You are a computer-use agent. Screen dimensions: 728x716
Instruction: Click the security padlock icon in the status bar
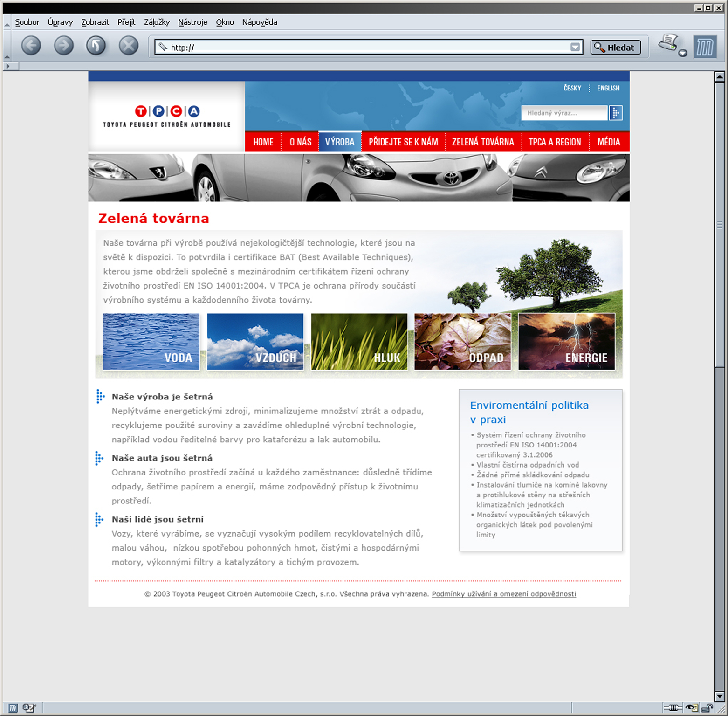707,709
